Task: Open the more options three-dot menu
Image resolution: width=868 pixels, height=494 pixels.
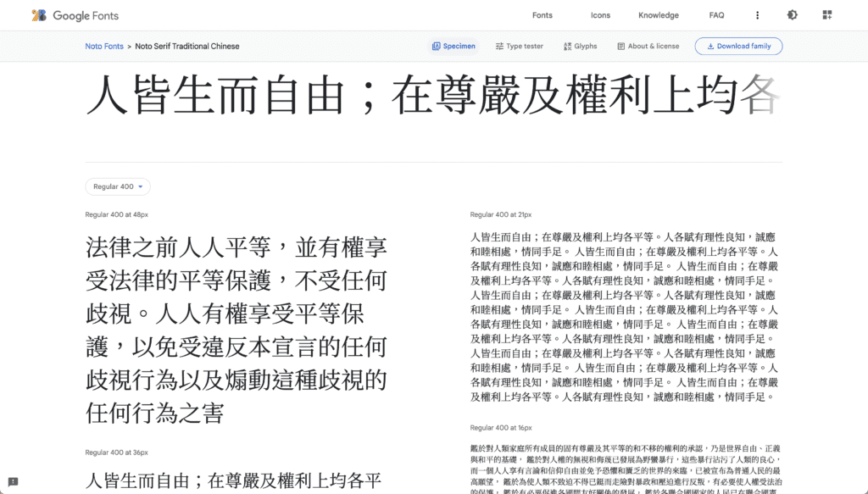Action: [757, 15]
